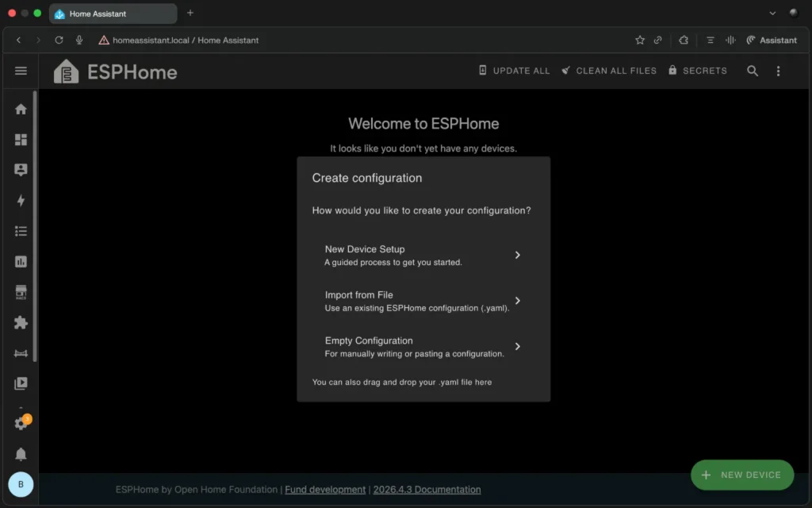Viewport: 812px width, 508px height.
Task: Search ESPHome devices with magnifier icon
Action: [x=753, y=71]
